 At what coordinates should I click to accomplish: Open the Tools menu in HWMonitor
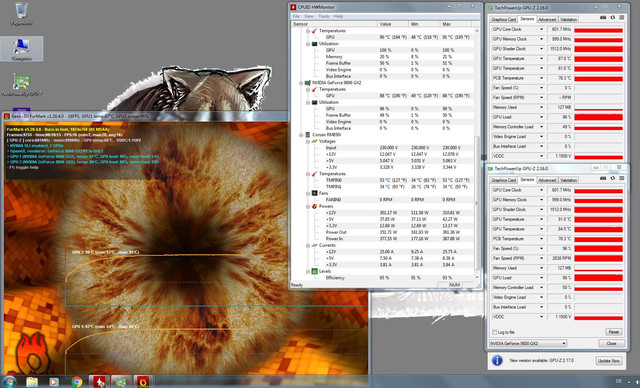pos(324,16)
